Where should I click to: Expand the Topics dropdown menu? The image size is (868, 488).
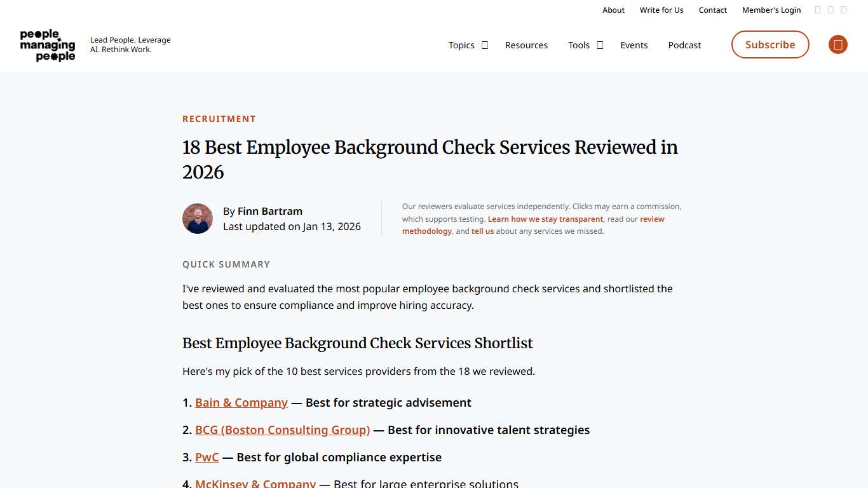[x=461, y=45]
